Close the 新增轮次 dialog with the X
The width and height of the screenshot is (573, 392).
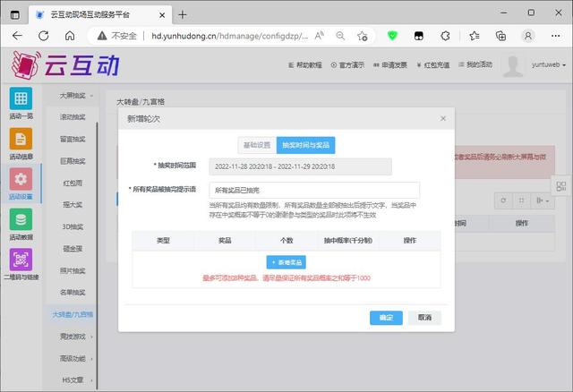[x=443, y=118]
